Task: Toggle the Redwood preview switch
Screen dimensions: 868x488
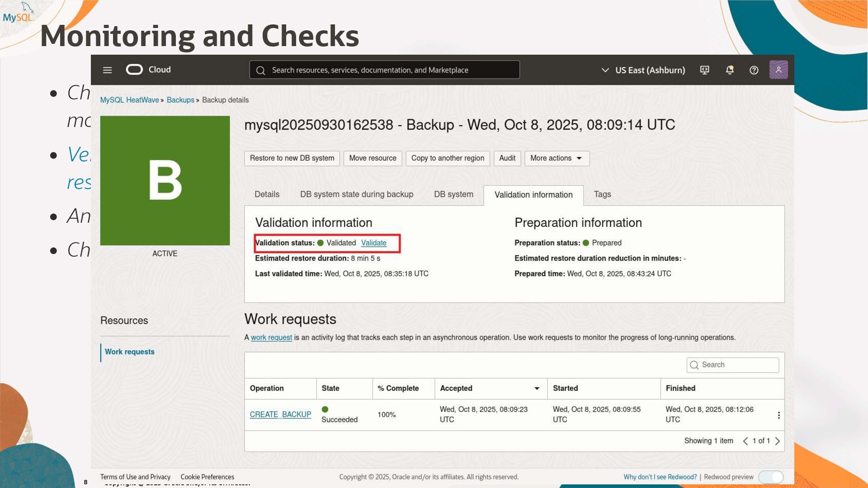Action: (771, 477)
